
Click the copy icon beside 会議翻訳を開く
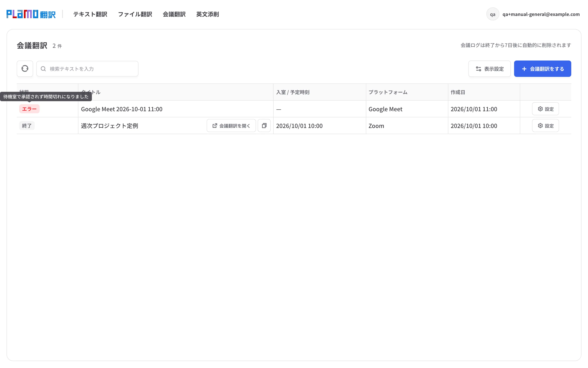[x=264, y=126]
